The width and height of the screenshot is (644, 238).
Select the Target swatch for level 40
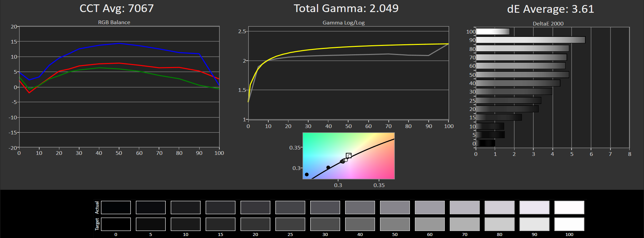click(x=360, y=224)
